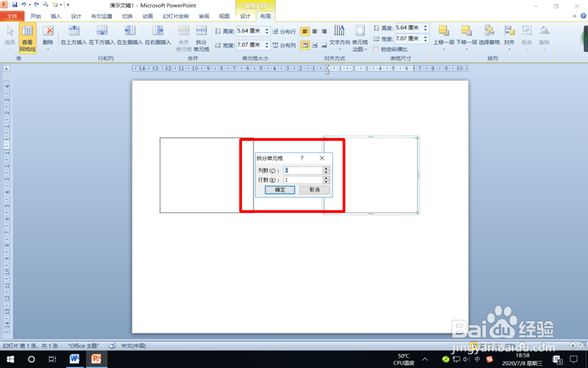
Task: Adjust table height spinner in 表格尺寸 group
Action: click(426, 28)
